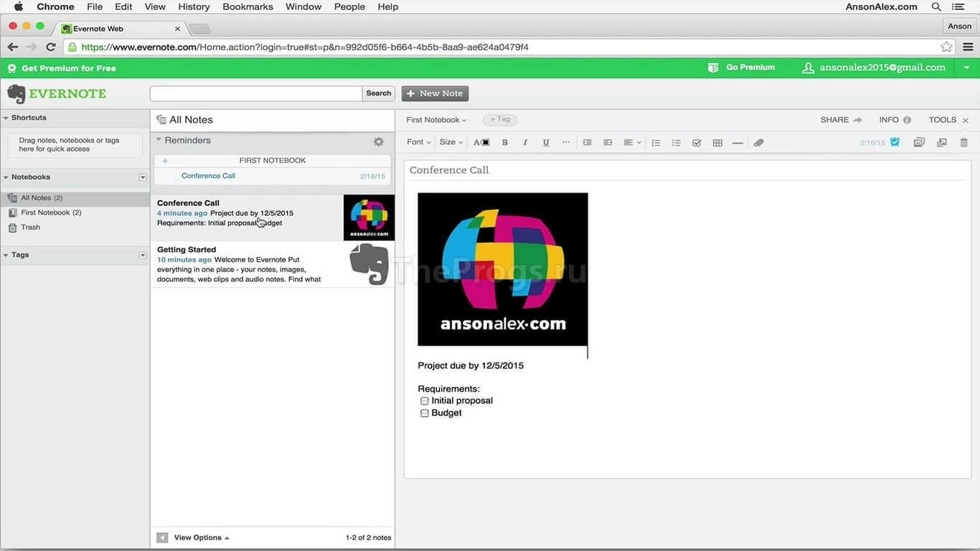Click the Share arrow icon

[857, 120]
